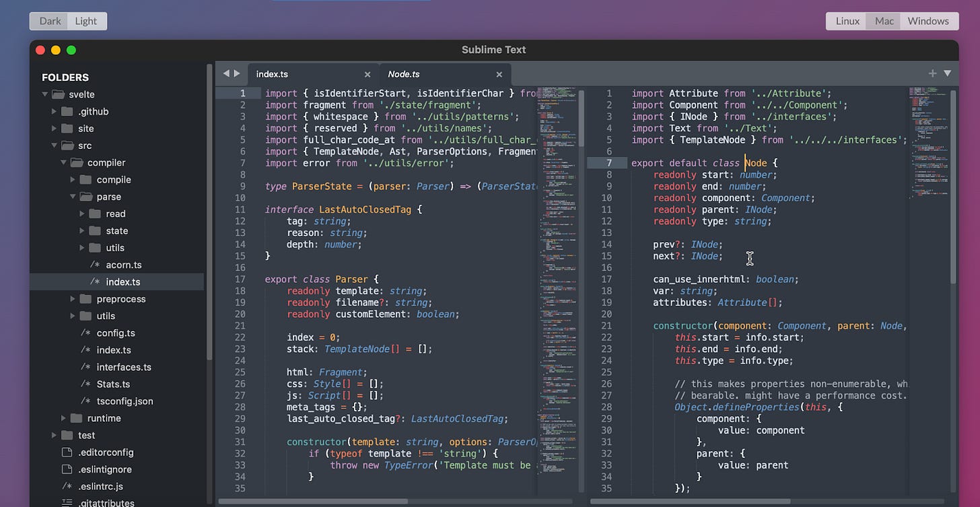Image resolution: width=980 pixels, height=507 pixels.
Task: Click the .github folder icon
Action: pyautogui.click(x=67, y=111)
